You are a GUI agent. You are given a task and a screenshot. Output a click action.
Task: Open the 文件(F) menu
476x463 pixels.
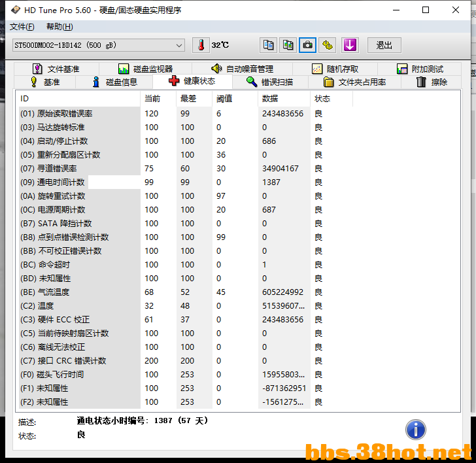point(22,27)
